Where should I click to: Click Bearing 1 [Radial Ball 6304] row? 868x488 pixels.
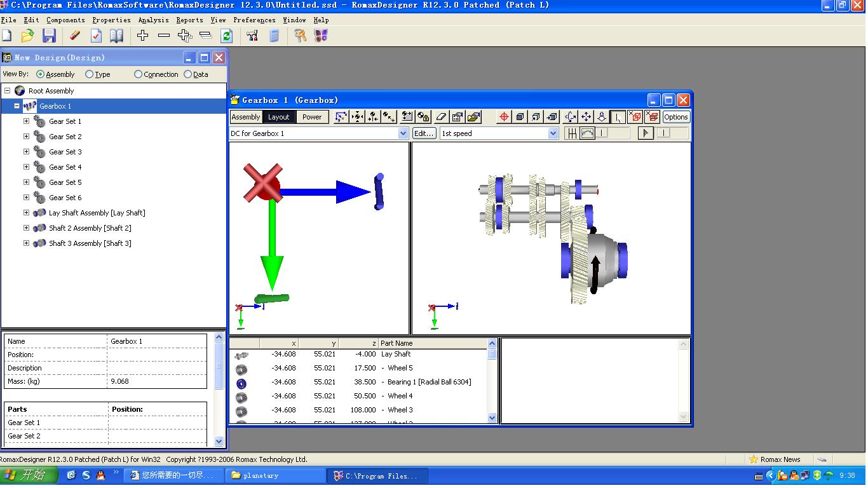[x=360, y=382]
